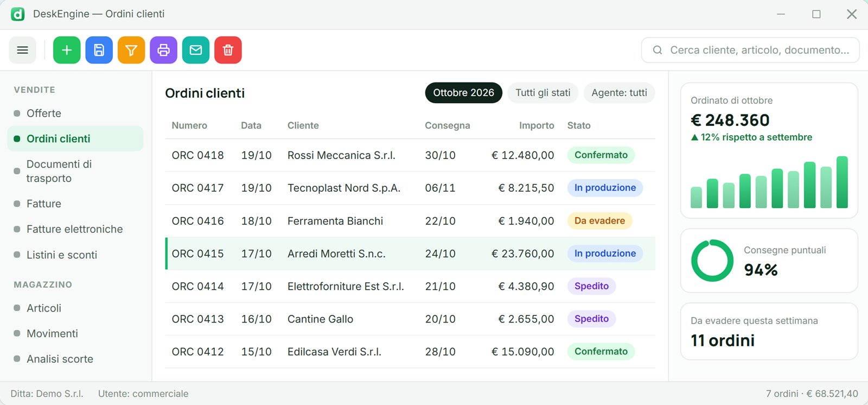The width and height of the screenshot is (868, 405).
Task: Open Fatture elettroniche in sidebar
Action: [x=75, y=229]
